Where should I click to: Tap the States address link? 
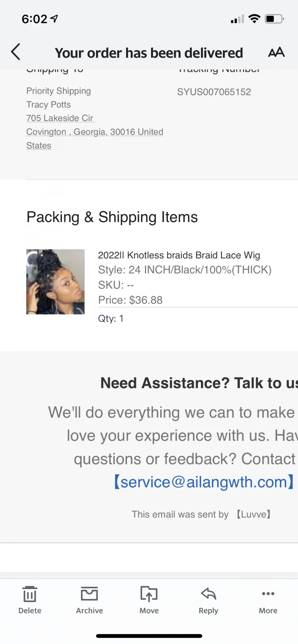click(x=39, y=146)
